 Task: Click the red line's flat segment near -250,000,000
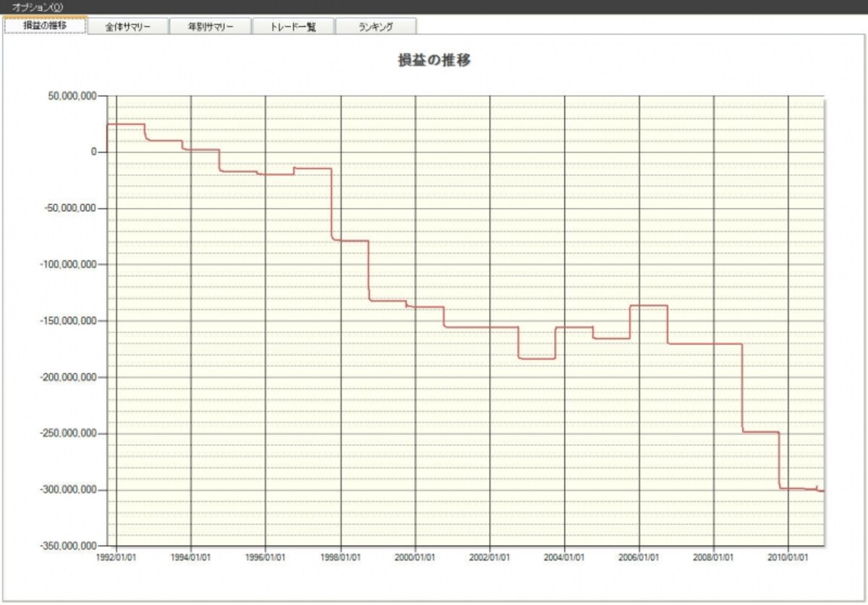(761, 432)
